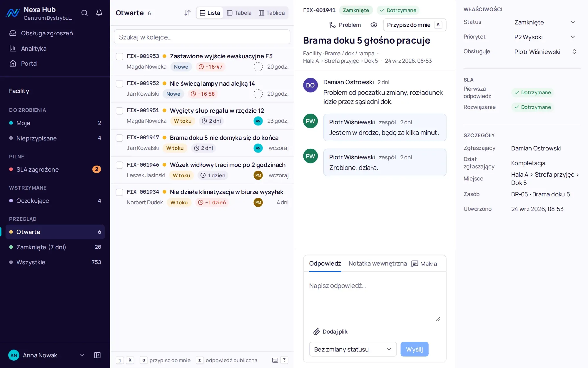Image resolution: width=588 pixels, height=368 pixels.
Task: Open Zamknięte (7 dni) queue
Action: tap(55, 247)
